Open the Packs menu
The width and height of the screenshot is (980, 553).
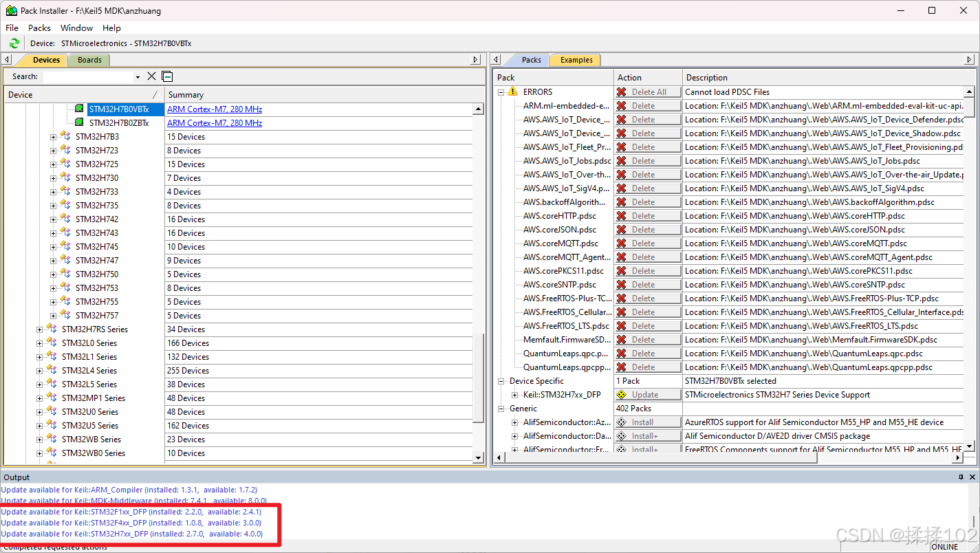click(x=39, y=28)
